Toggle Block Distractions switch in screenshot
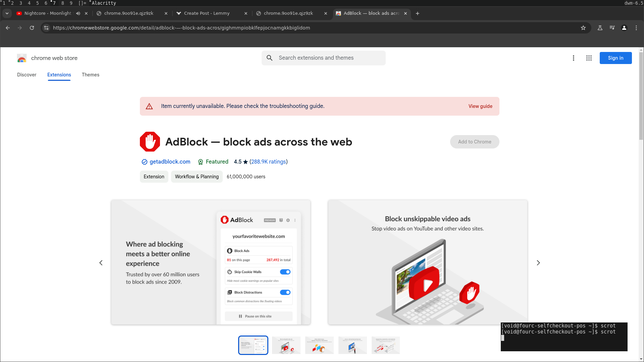The image size is (644, 362). pyautogui.click(x=285, y=292)
